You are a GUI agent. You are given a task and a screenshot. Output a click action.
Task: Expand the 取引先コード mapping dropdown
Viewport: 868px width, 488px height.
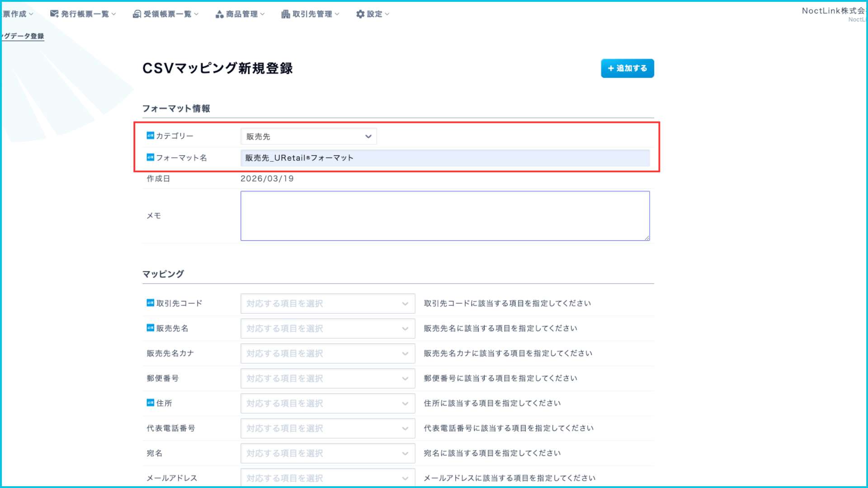tap(327, 304)
